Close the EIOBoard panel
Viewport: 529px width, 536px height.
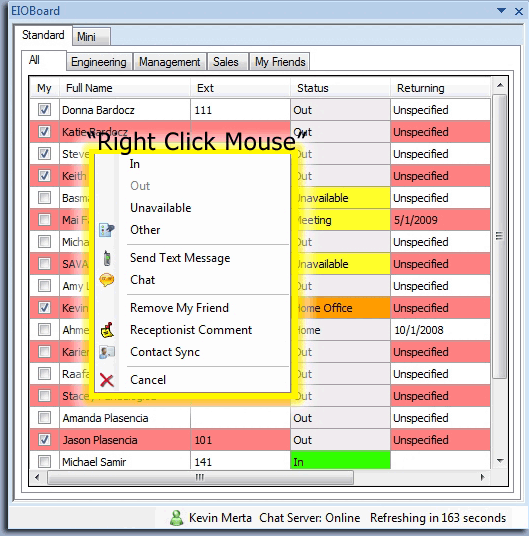pyautogui.click(x=519, y=12)
